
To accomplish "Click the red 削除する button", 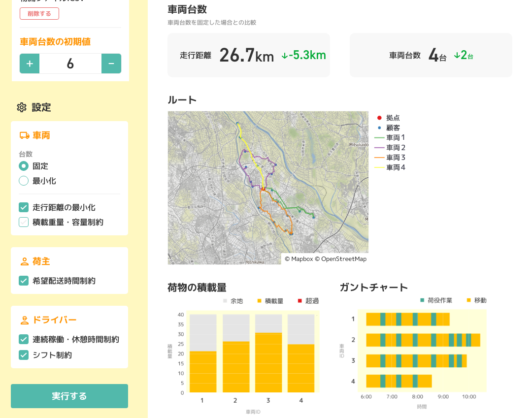I will 39,14.
